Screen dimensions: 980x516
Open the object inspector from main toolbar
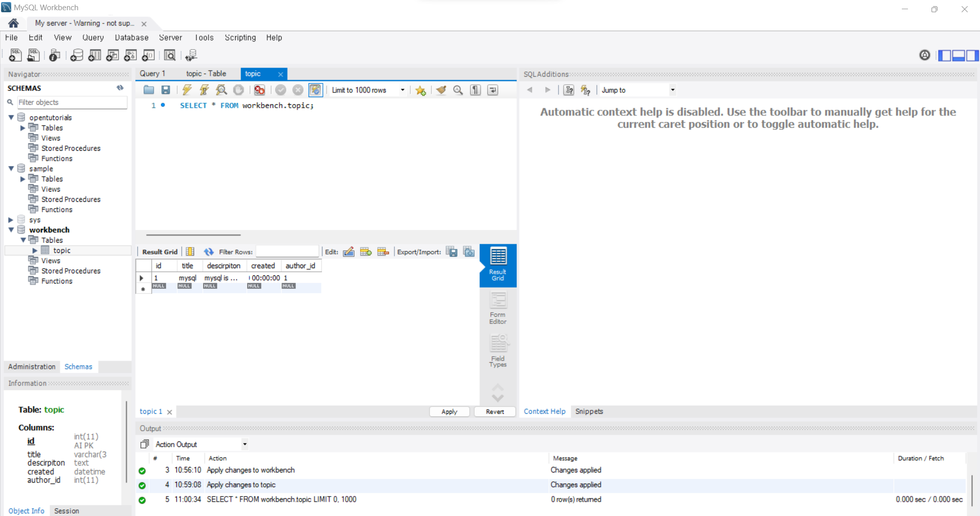(55, 55)
